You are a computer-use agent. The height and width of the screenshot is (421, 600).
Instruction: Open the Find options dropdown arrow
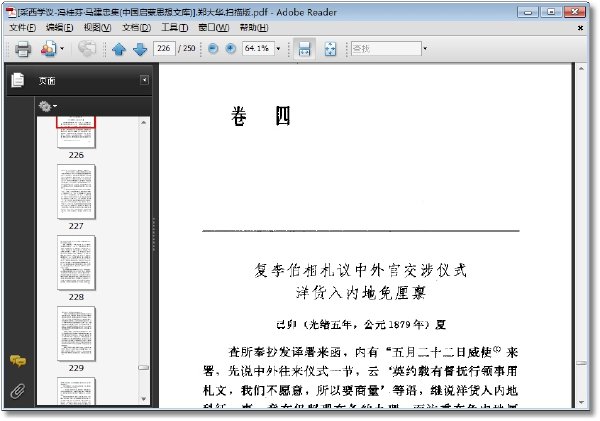[425, 49]
